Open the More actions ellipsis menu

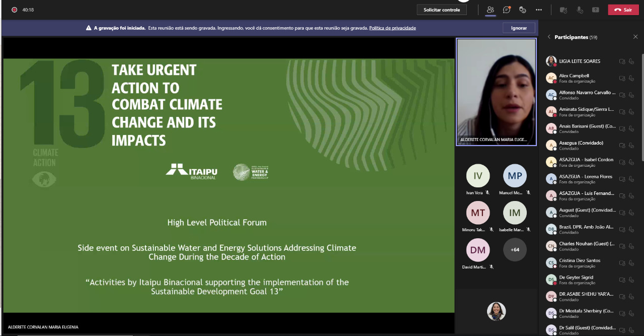click(x=539, y=10)
